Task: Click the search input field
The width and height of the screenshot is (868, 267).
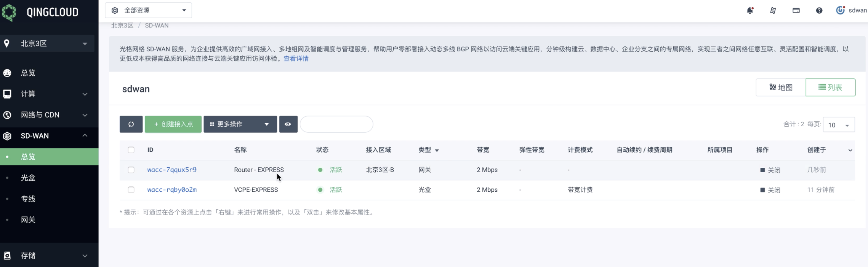Action: (336, 124)
